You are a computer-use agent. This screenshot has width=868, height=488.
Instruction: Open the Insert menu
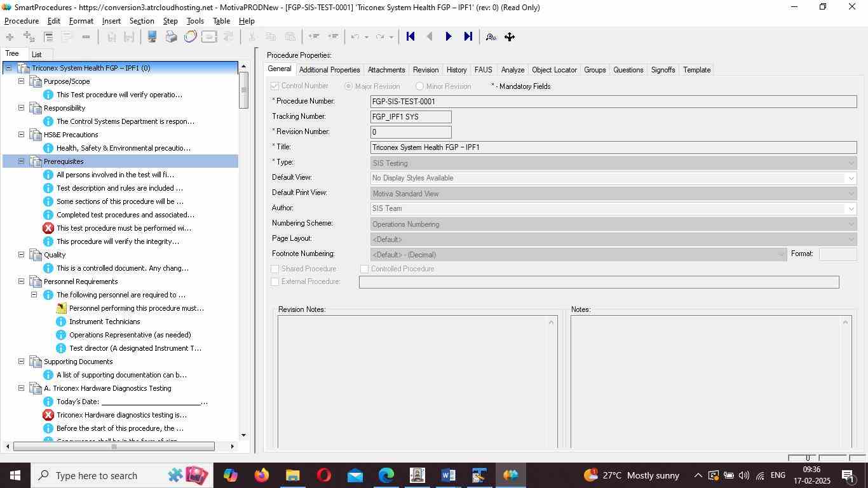click(x=111, y=21)
